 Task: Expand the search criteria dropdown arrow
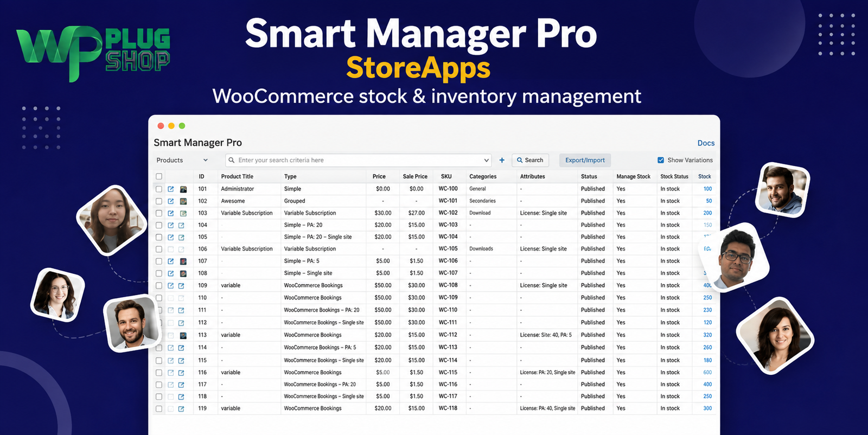486,160
